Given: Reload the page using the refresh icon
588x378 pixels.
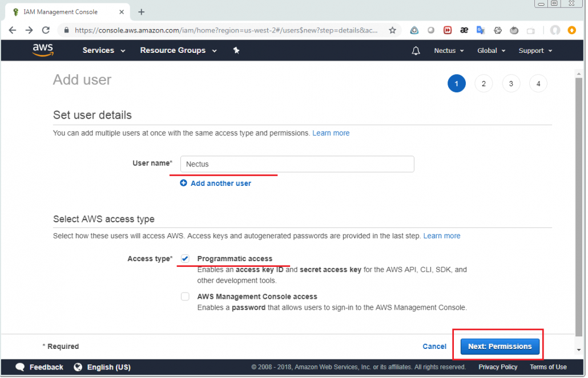Looking at the screenshot, I should tap(46, 30).
